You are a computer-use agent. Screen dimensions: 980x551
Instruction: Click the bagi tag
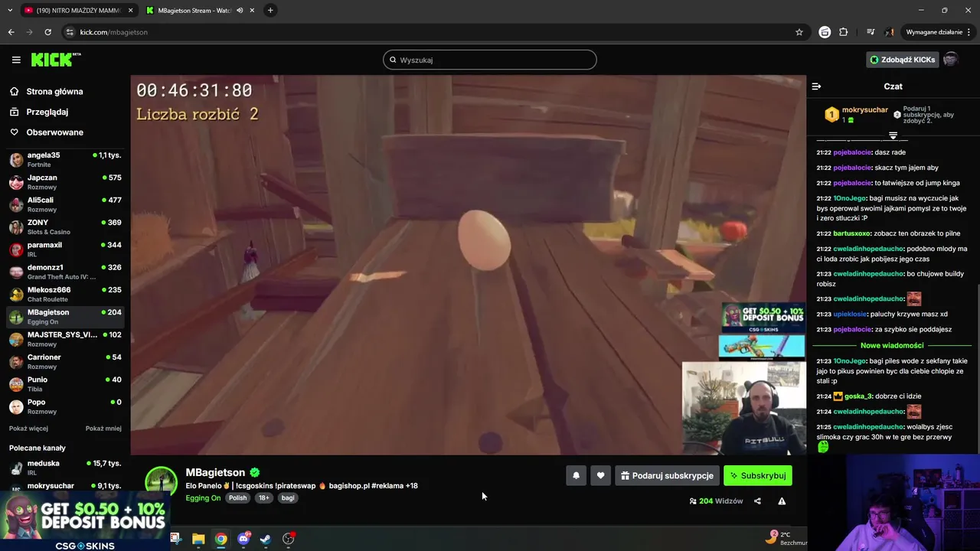pyautogui.click(x=288, y=498)
